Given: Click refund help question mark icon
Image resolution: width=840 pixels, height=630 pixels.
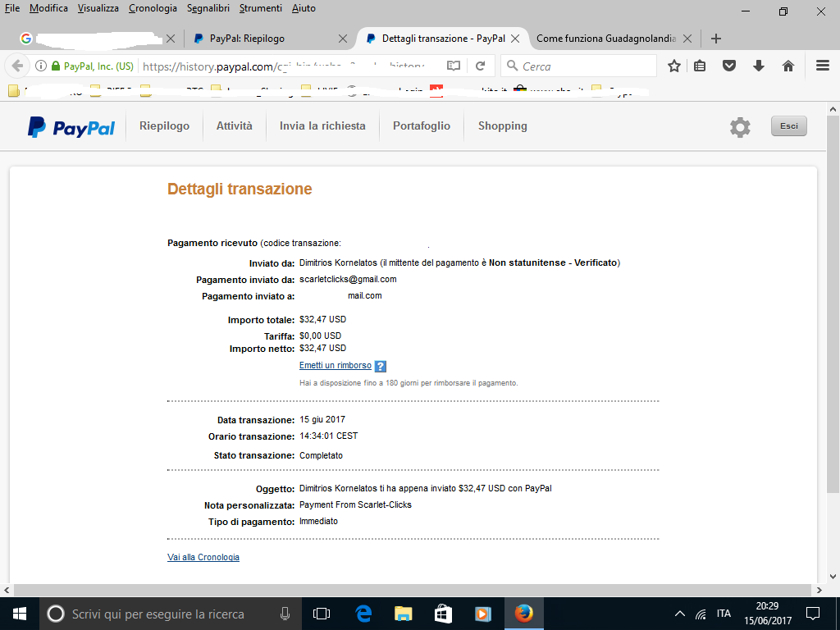Looking at the screenshot, I should [x=381, y=367].
